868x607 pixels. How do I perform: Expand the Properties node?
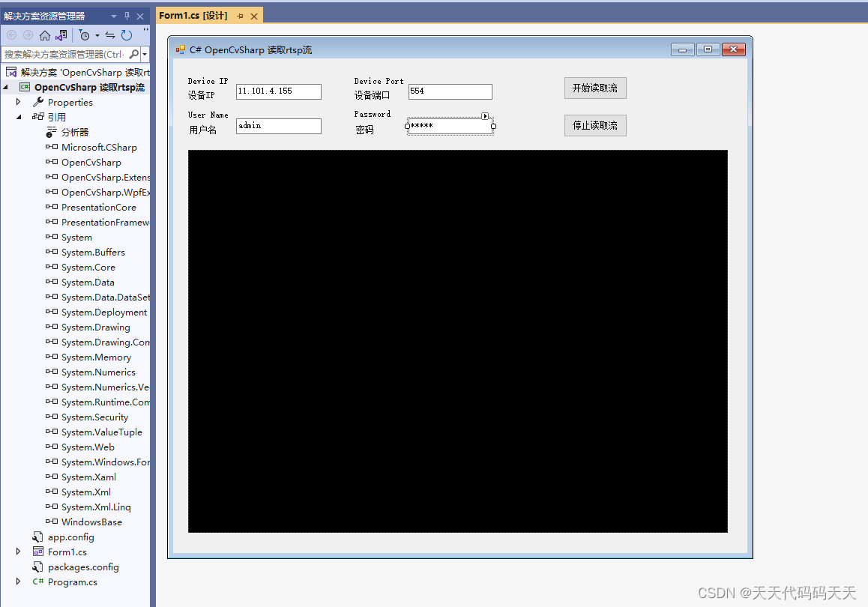pos(18,102)
